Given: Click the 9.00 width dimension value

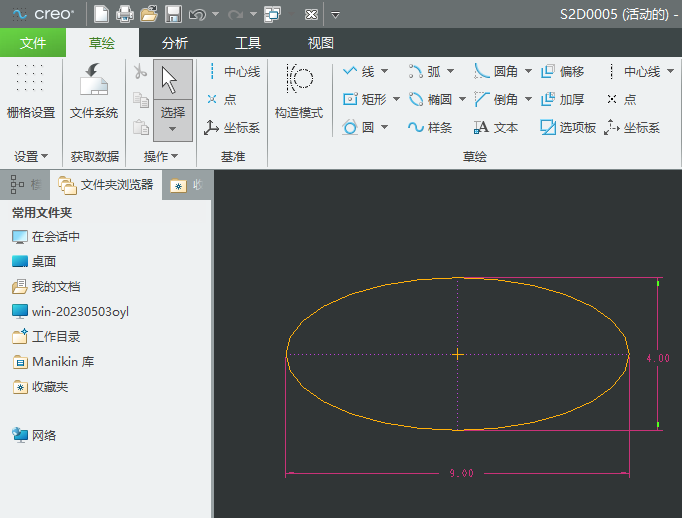Looking at the screenshot, I should [461, 473].
